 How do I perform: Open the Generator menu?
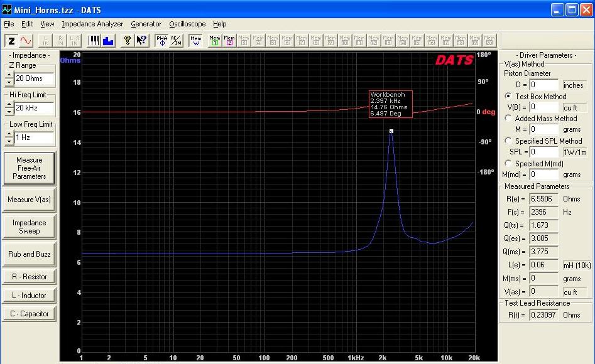tap(146, 24)
